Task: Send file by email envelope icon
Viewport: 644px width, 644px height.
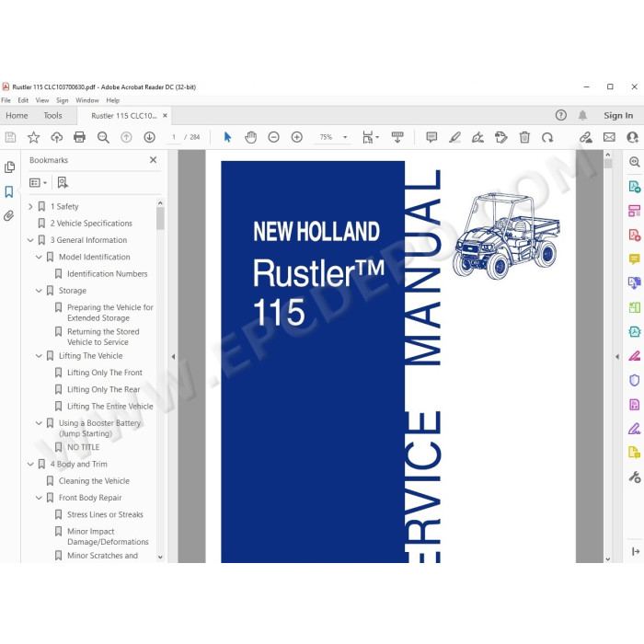Action: click(609, 137)
